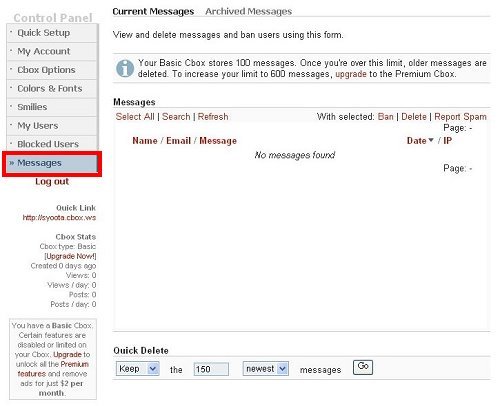Switch to Archived Messages tab
This screenshot has height=406, width=500.
248,11
